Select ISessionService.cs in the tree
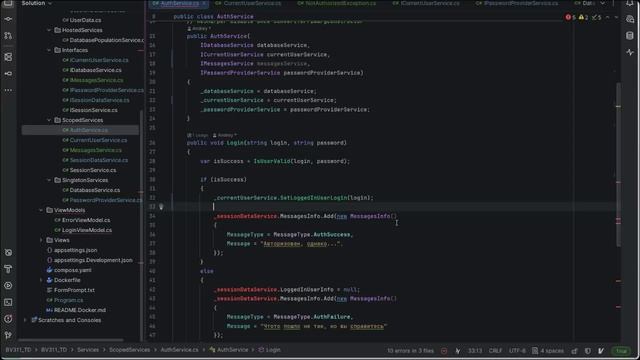This screenshot has height=360, width=640. 90,110
